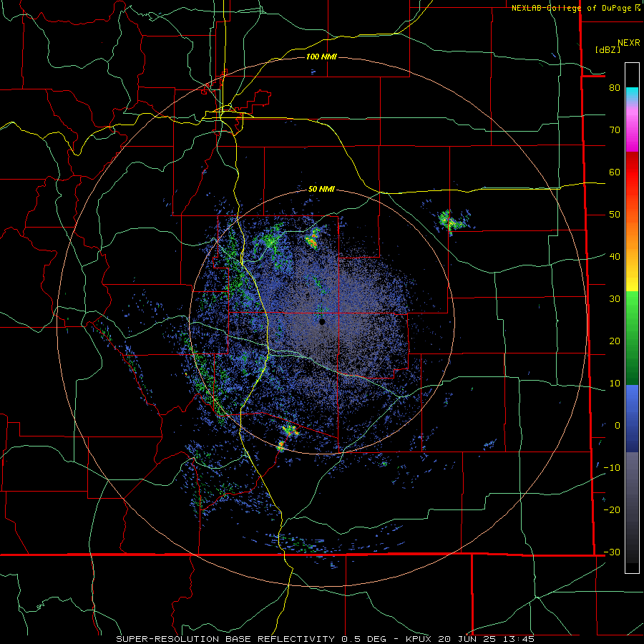Image resolution: width=644 pixels, height=644 pixels.
Task: Click the -10 dBZ scale value
Action: (x=612, y=468)
